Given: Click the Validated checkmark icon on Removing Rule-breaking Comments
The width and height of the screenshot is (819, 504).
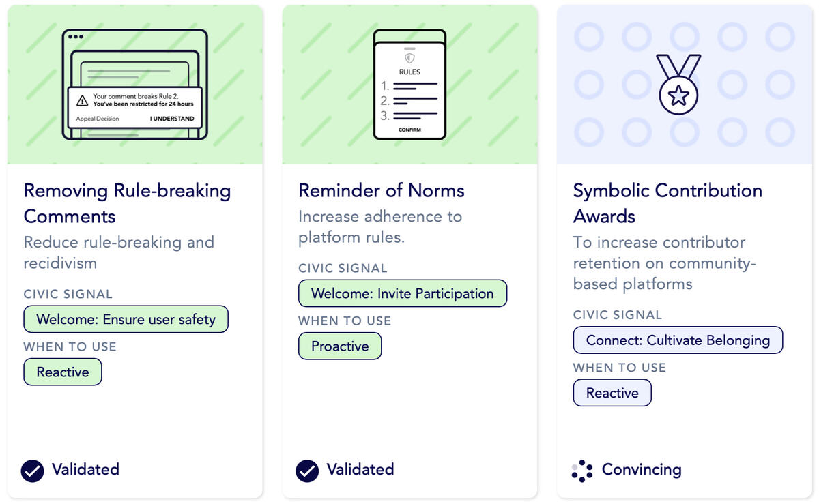Looking at the screenshot, I should point(32,471).
